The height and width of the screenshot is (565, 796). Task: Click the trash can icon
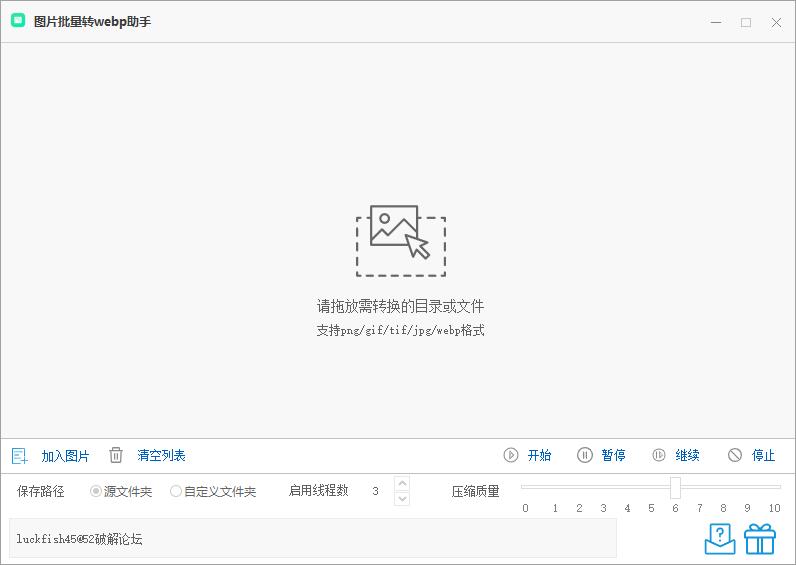116,455
